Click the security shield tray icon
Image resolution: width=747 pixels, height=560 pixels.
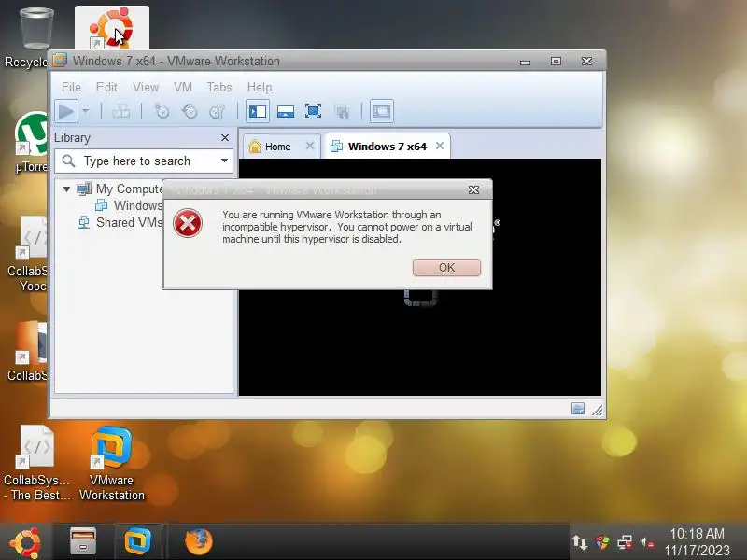pyautogui.click(x=602, y=542)
